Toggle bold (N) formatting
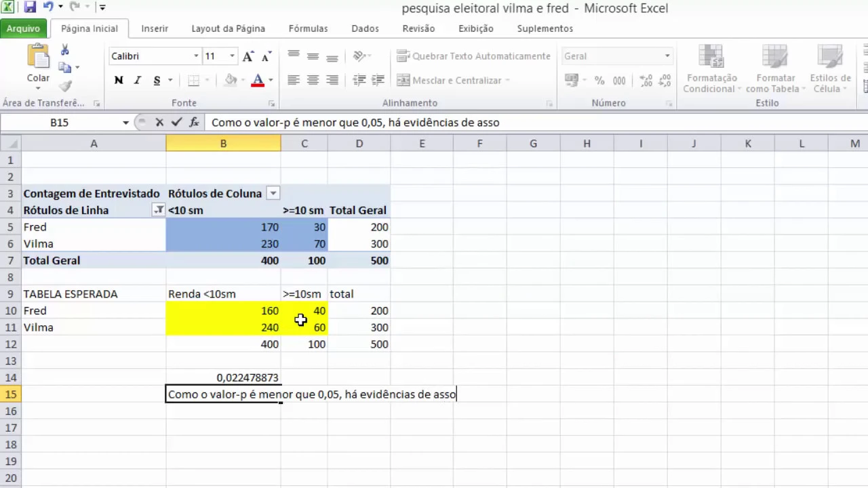Screen dimensions: 868x488 pos(119,80)
